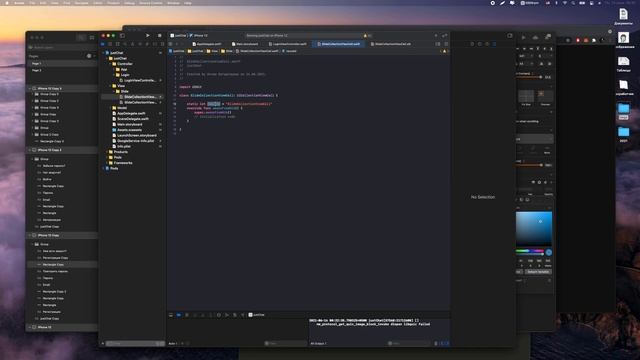Open the File inspector tab
Screen dimensions: 640x360
(472, 44)
